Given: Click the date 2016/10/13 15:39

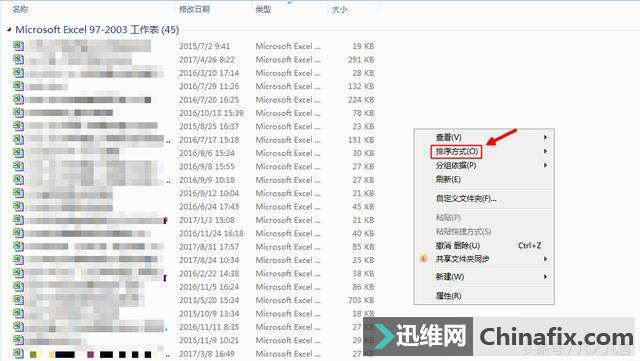Looking at the screenshot, I should click(211, 113).
